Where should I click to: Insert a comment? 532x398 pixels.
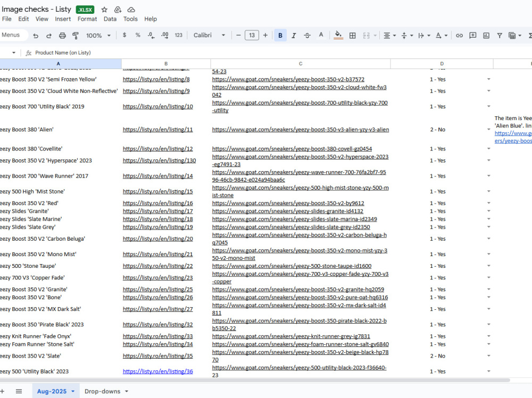472,35
